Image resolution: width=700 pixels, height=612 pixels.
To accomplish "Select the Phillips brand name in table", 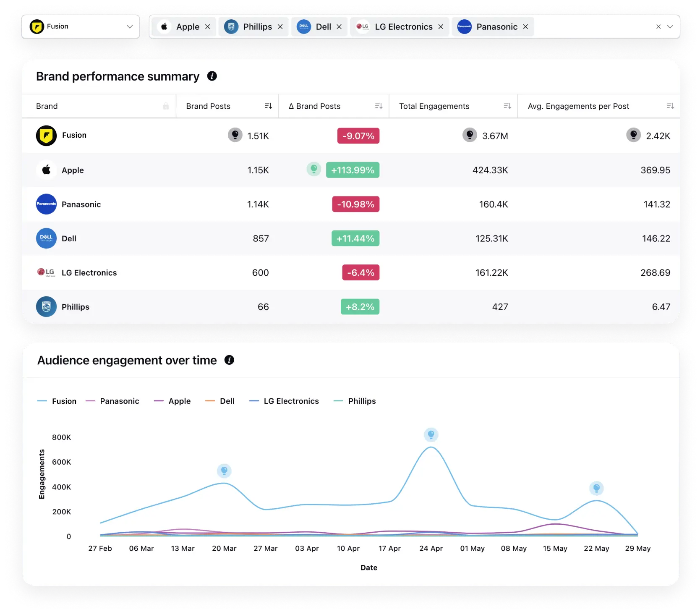I will (x=76, y=307).
